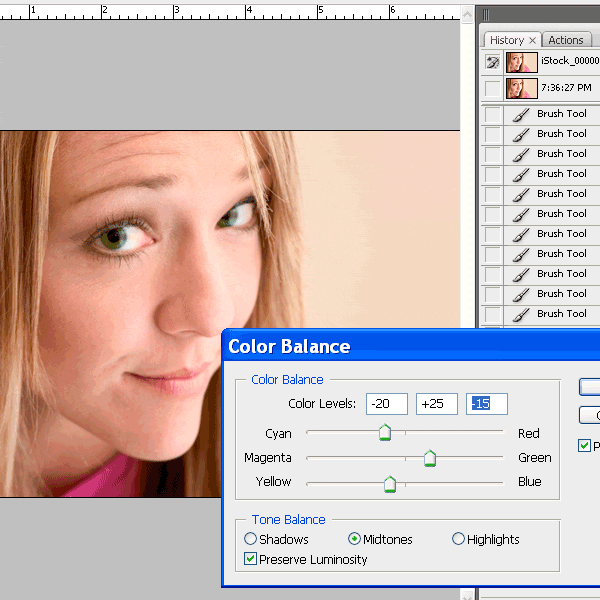Select the 7:36:27 PM snapshot thumbnail
This screenshot has width=600, height=600.
click(522, 88)
